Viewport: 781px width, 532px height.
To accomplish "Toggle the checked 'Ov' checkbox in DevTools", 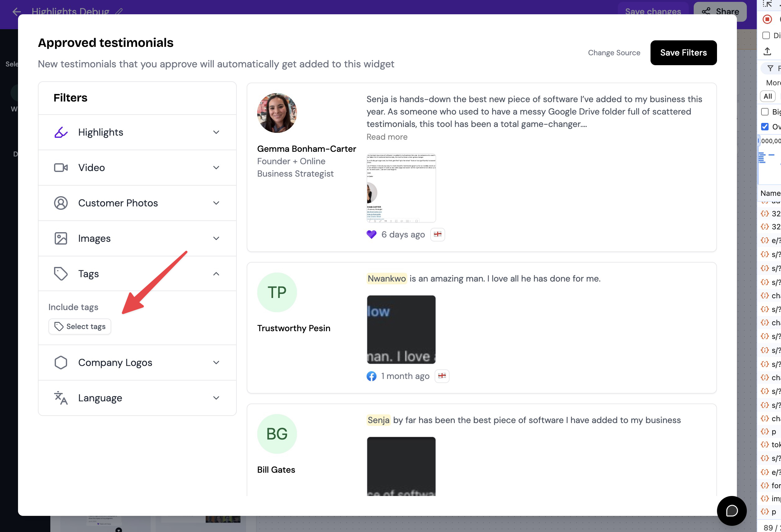I will tap(765, 127).
